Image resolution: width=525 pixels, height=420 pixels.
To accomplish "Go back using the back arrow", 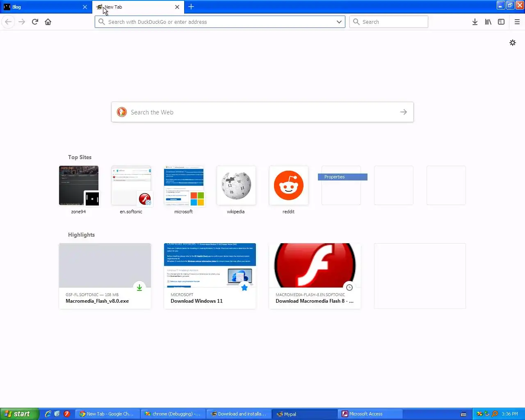I will (8, 22).
